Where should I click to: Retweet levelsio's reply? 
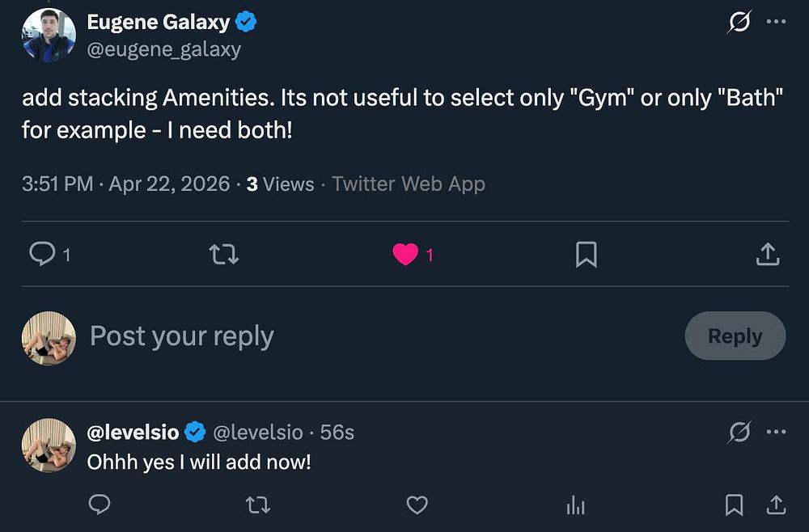[257, 505]
